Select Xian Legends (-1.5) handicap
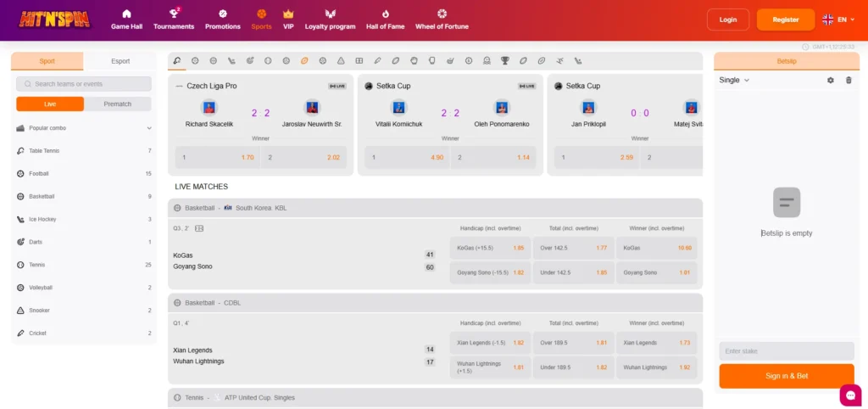868x409 pixels. (x=491, y=343)
